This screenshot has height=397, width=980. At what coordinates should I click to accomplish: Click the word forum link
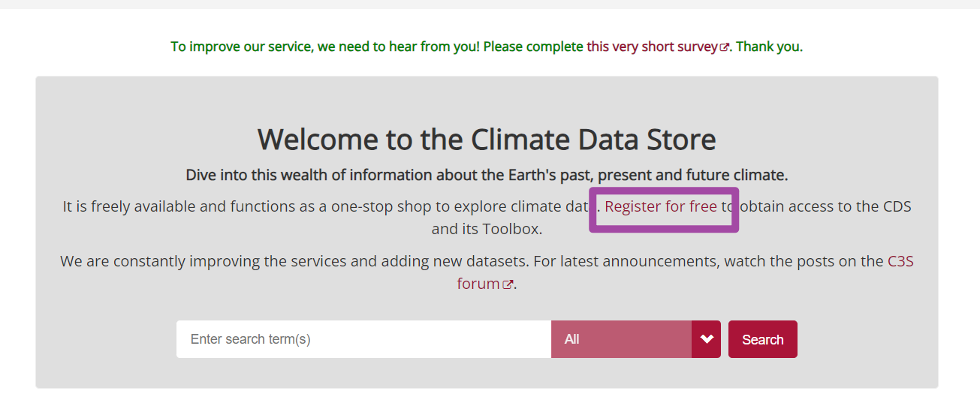478,284
